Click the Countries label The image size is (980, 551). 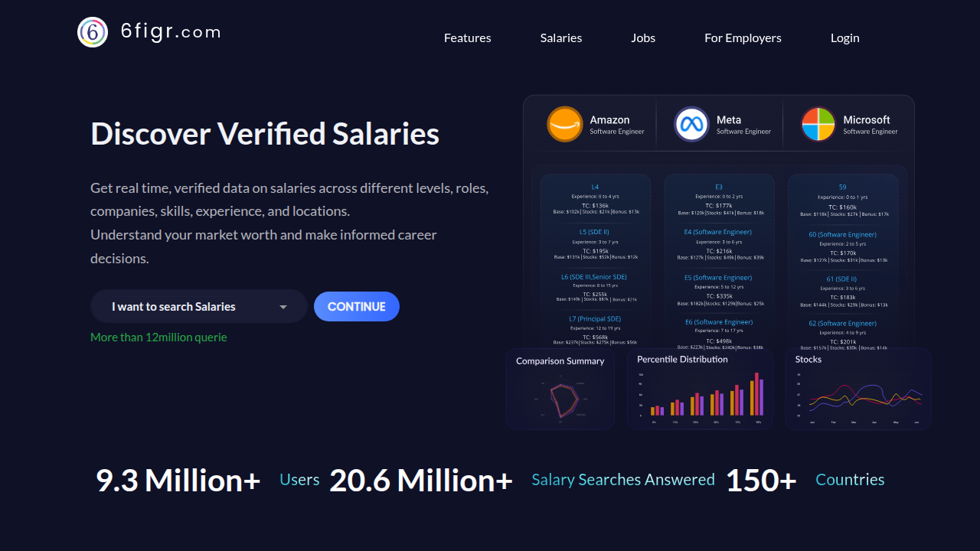pos(850,480)
